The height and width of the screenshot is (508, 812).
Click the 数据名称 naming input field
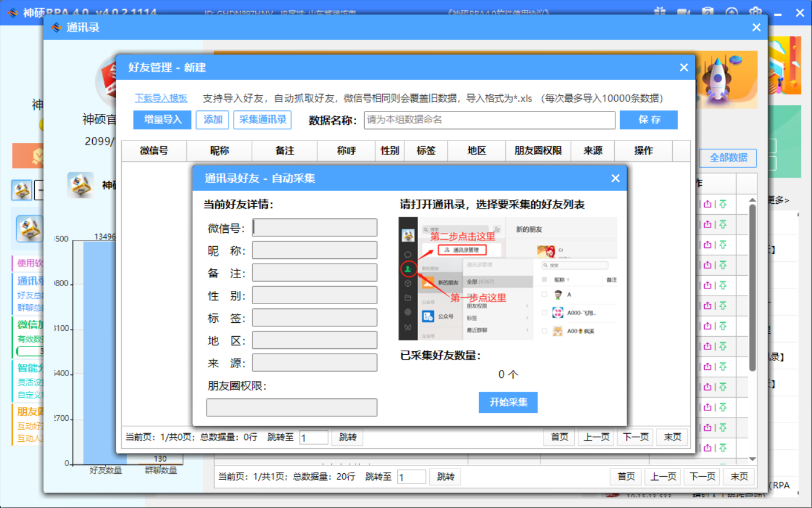point(490,120)
